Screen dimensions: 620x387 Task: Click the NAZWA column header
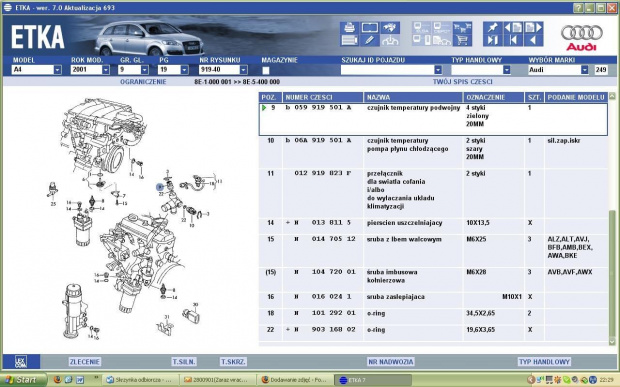pos(413,97)
